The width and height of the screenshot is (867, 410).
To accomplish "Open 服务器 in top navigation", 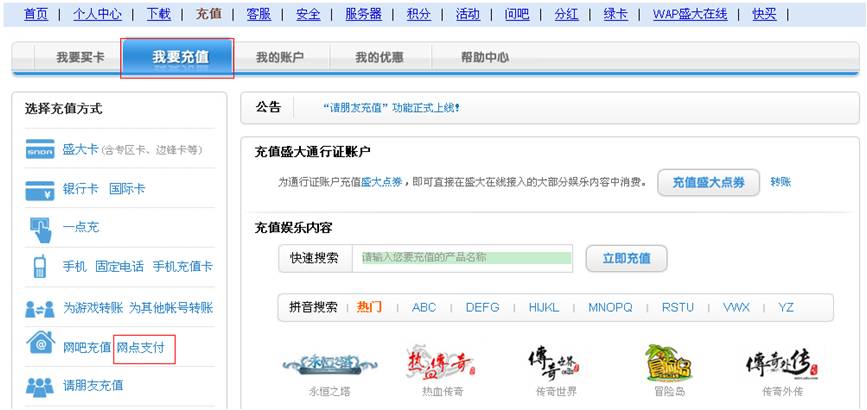I will (363, 14).
